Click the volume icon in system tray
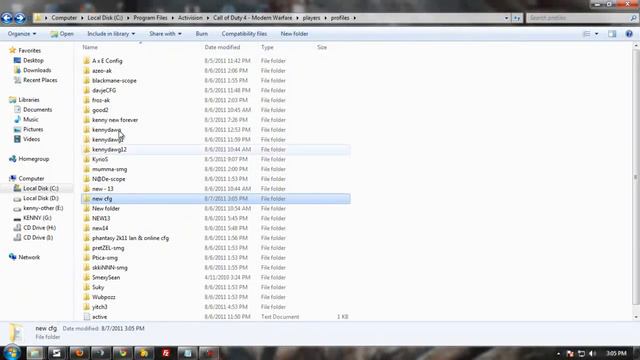Screen dimensions: 640x360 click(x=593, y=353)
